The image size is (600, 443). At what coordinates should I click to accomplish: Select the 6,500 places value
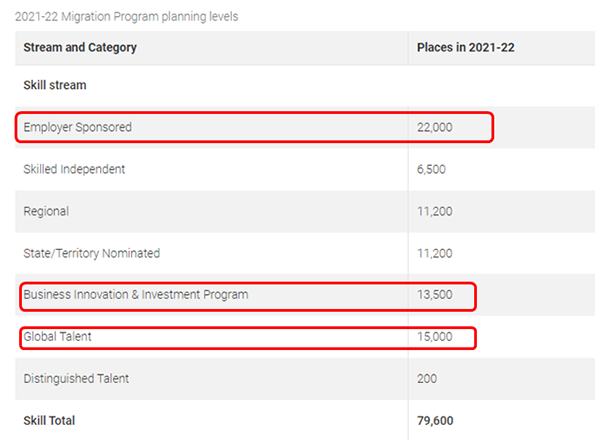(x=431, y=169)
